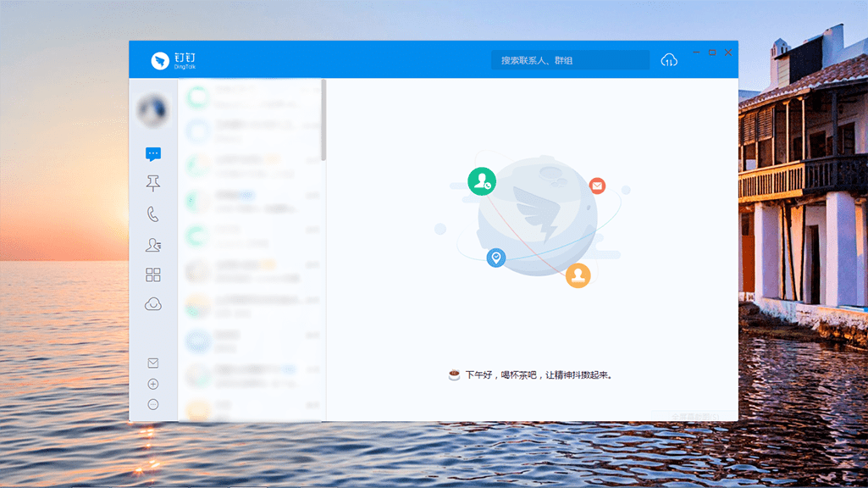Focus the search contacts and groups field
The image size is (868, 488).
pyautogui.click(x=570, y=60)
